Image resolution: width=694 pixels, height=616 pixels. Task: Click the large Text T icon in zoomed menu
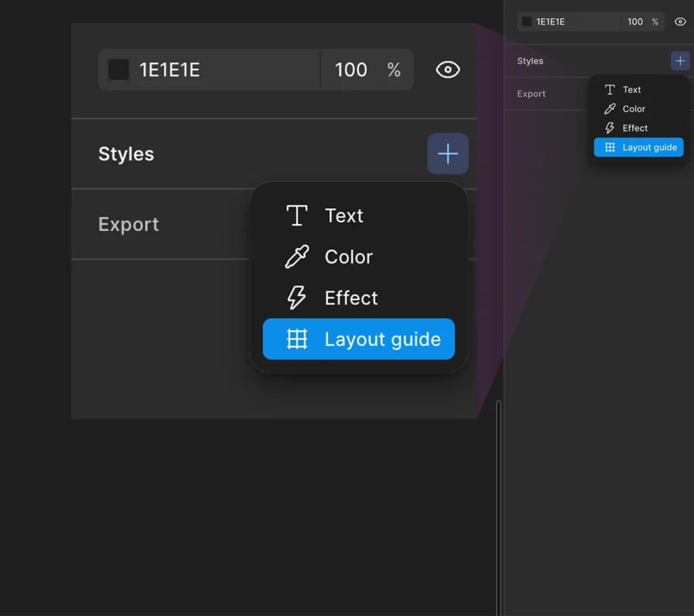tap(297, 215)
